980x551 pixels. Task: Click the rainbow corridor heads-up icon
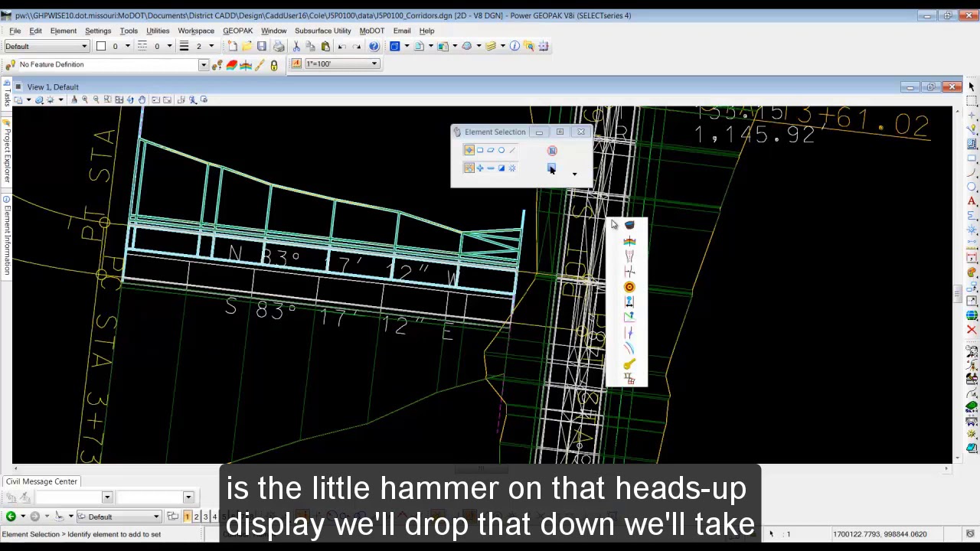click(629, 241)
